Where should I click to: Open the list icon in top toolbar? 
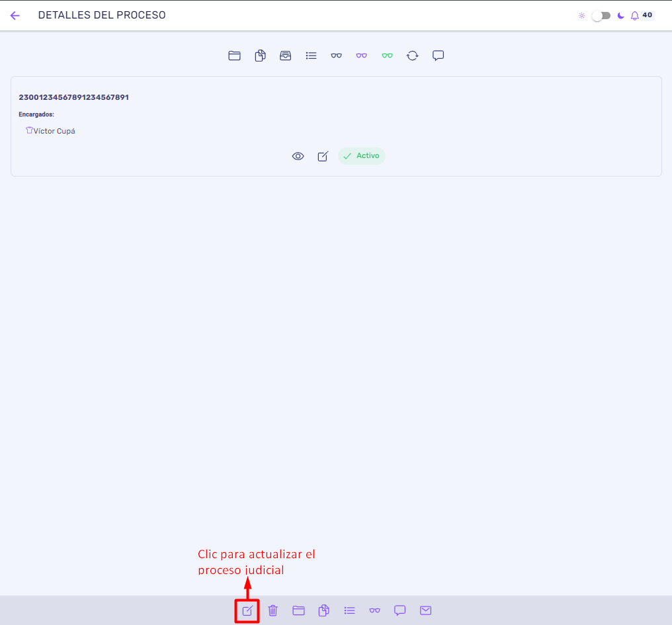311,56
